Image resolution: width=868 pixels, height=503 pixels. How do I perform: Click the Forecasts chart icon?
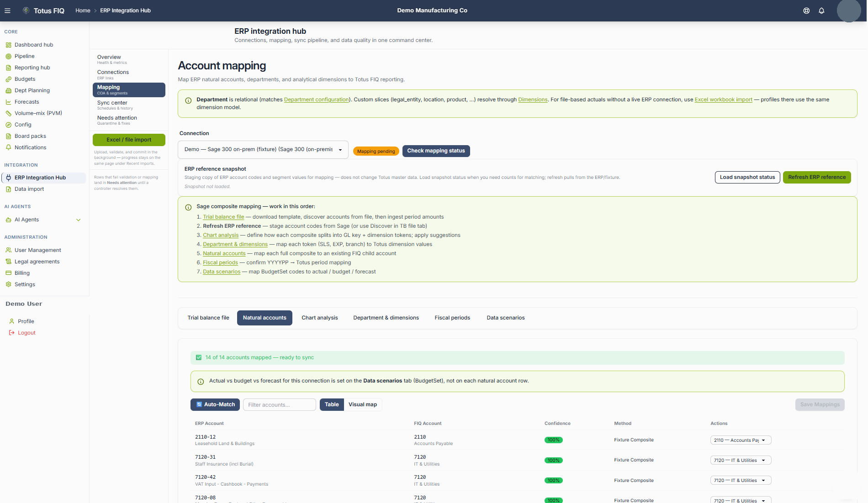(8, 102)
